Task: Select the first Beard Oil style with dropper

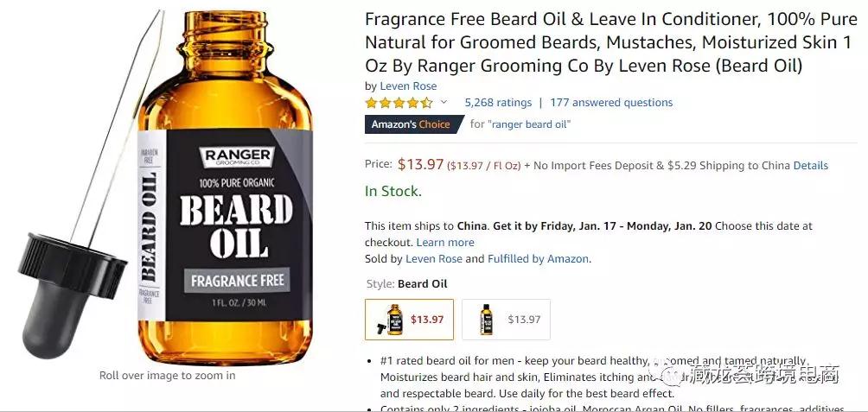Action: (409, 319)
